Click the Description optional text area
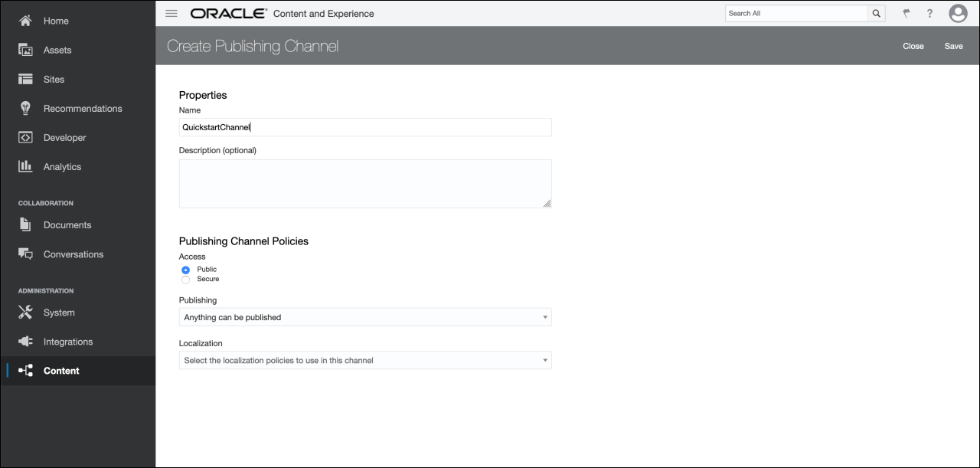Image resolution: width=980 pixels, height=468 pixels. point(365,184)
